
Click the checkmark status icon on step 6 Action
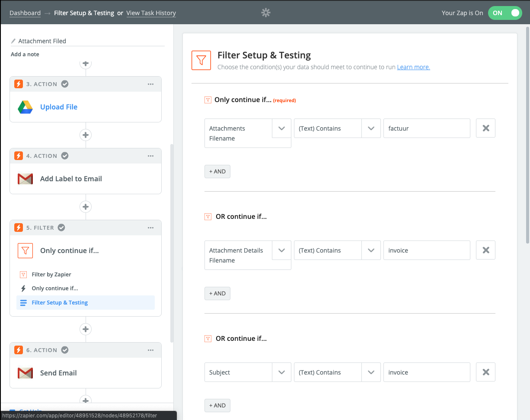pyautogui.click(x=65, y=350)
